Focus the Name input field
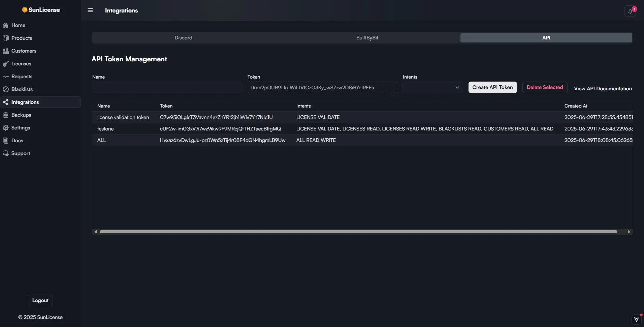Image resolution: width=644 pixels, height=327 pixels. (x=167, y=87)
